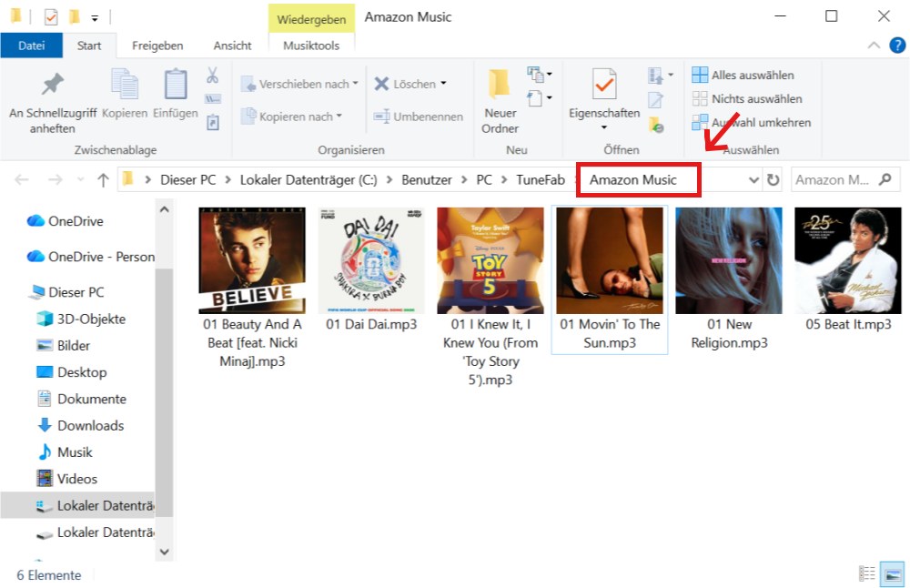This screenshot has width=910, height=588.
Task: Open easy access dropdown in Neu group
Action: pos(539,98)
